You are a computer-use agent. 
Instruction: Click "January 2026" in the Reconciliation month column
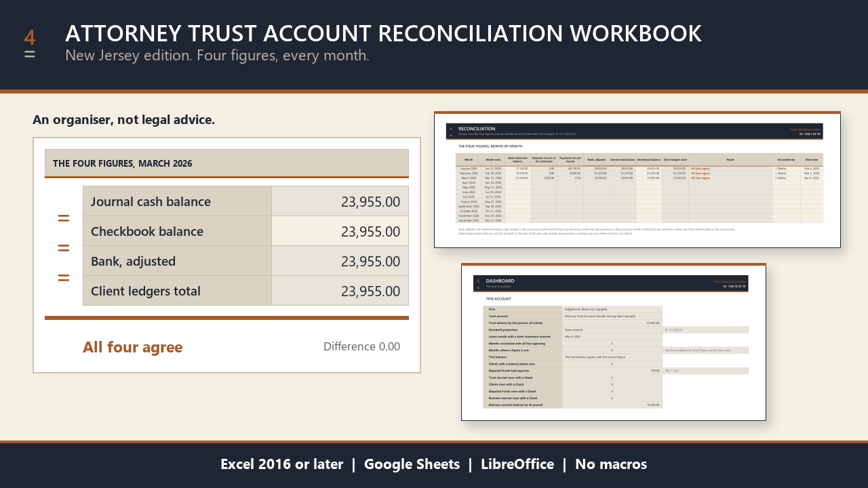tap(469, 168)
